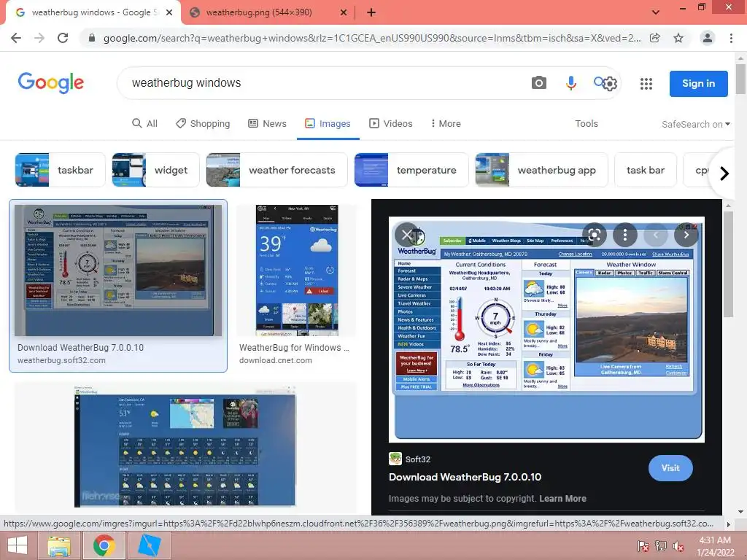The width and height of the screenshot is (747, 560).
Task: Open the Google apps grid
Action: coord(646,84)
